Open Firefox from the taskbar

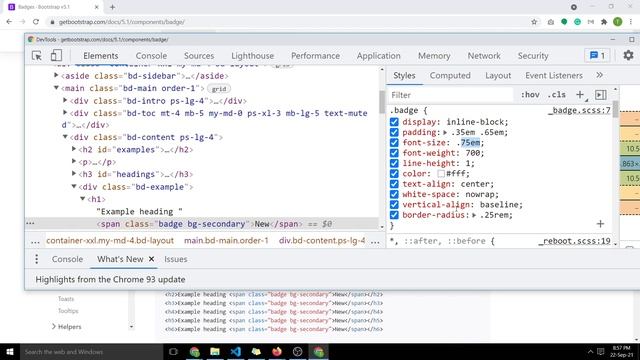pos(277,351)
